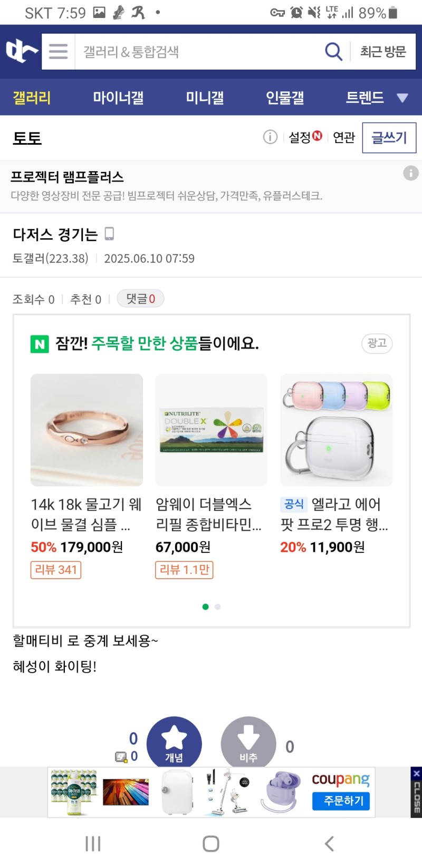Tap the DCInside logo icon
This screenshot has width=422, height=868.
tap(22, 51)
